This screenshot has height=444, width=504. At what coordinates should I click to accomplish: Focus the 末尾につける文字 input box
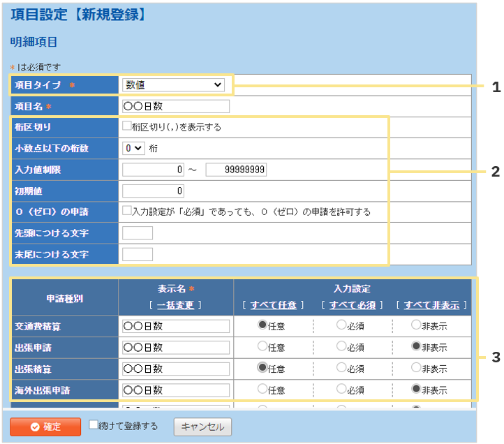138,254
